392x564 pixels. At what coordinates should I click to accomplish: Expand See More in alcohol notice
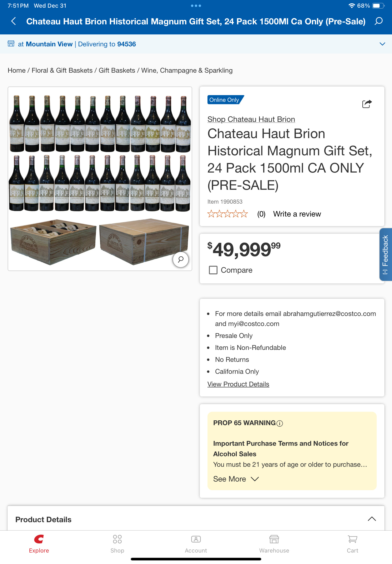236,479
